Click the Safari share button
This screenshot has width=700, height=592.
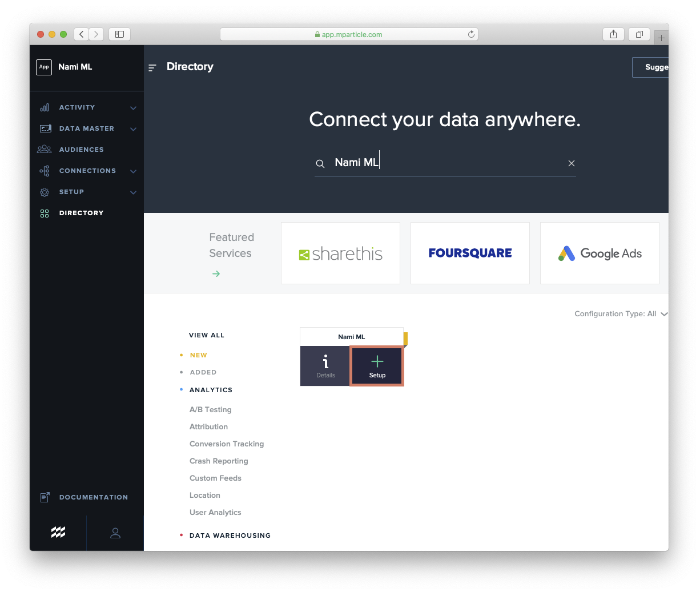[613, 34]
